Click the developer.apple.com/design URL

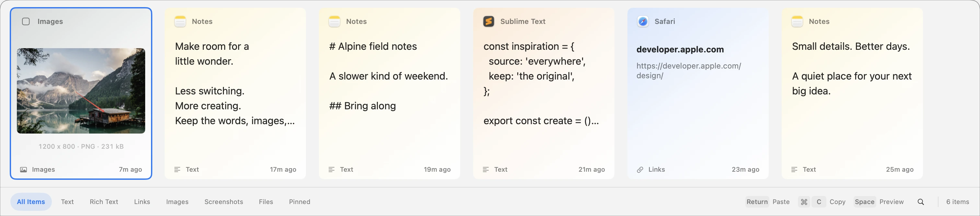pos(689,71)
